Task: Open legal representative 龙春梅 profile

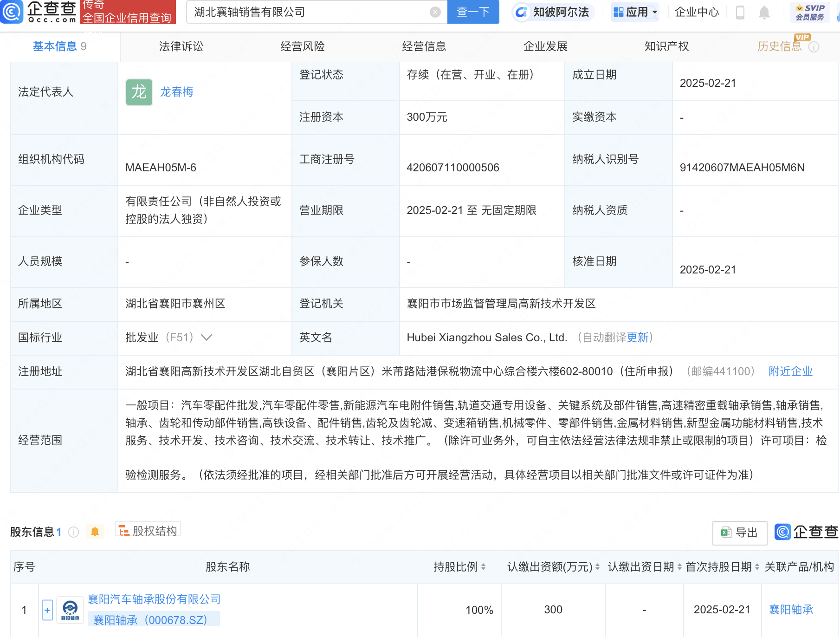Action: click(x=176, y=92)
